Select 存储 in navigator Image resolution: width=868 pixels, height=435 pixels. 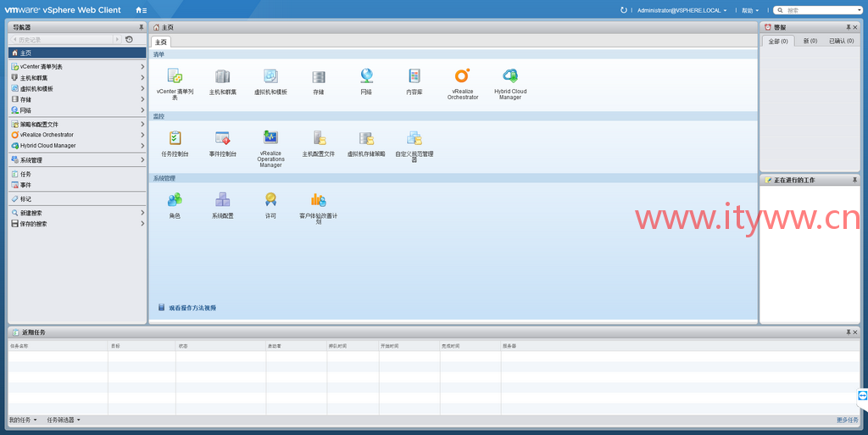click(77, 99)
